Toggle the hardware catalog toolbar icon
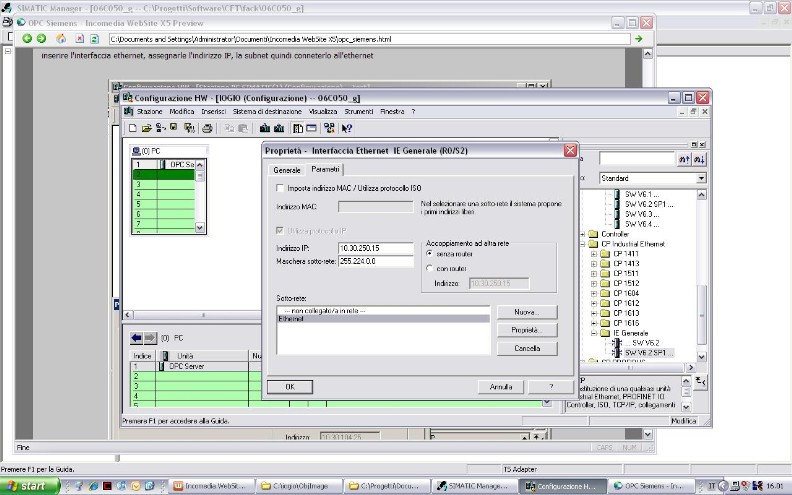 tap(298, 128)
